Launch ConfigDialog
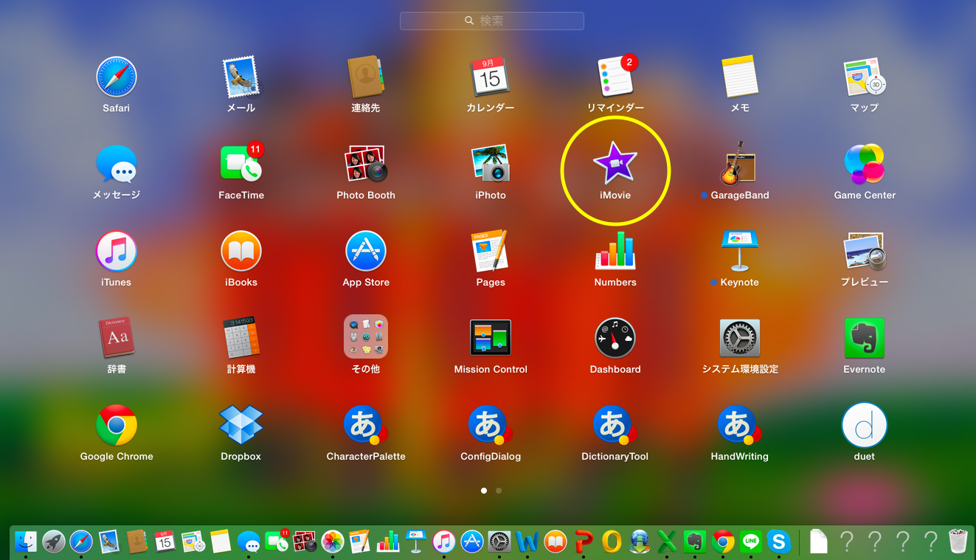976x560 pixels. coord(491,425)
